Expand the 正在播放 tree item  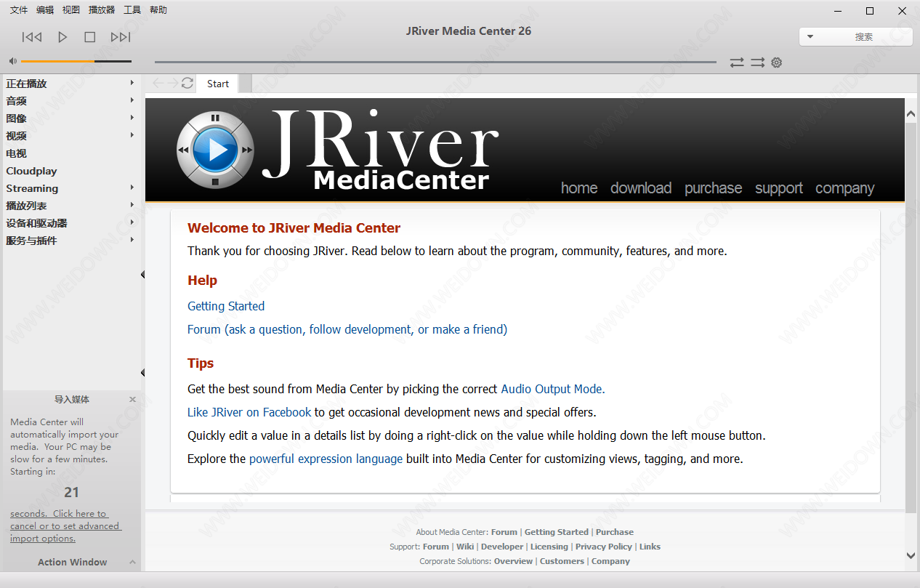coord(132,83)
